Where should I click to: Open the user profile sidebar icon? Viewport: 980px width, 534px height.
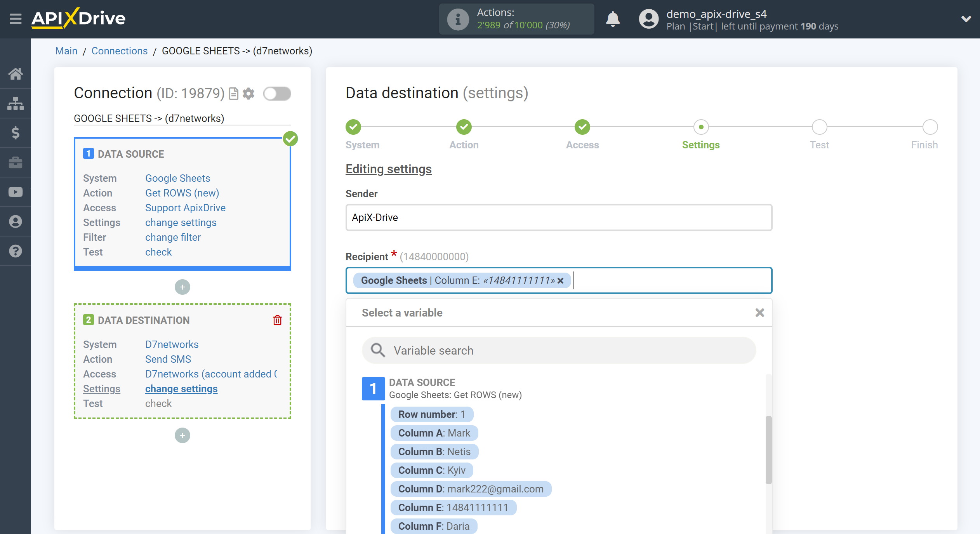(16, 221)
